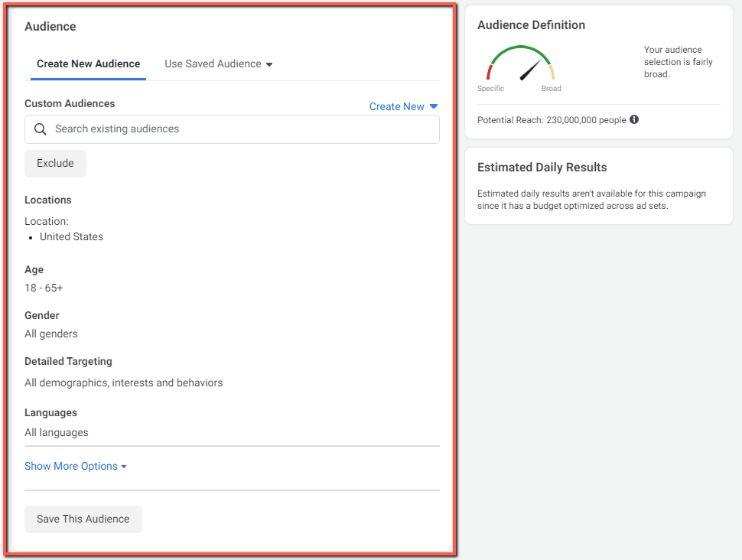Click the Create New dropdown arrow
This screenshot has width=742, height=560.
click(434, 106)
